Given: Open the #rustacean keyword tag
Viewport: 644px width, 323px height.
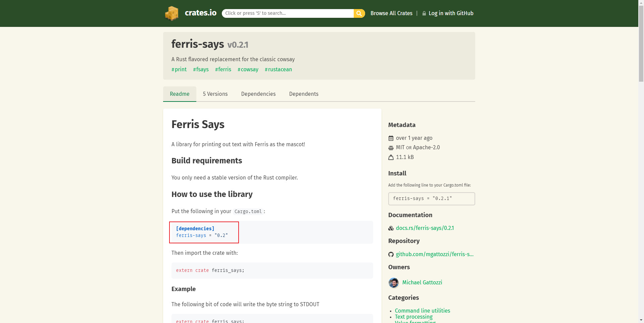Looking at the screenshot, I should click(x=278, y=70).
